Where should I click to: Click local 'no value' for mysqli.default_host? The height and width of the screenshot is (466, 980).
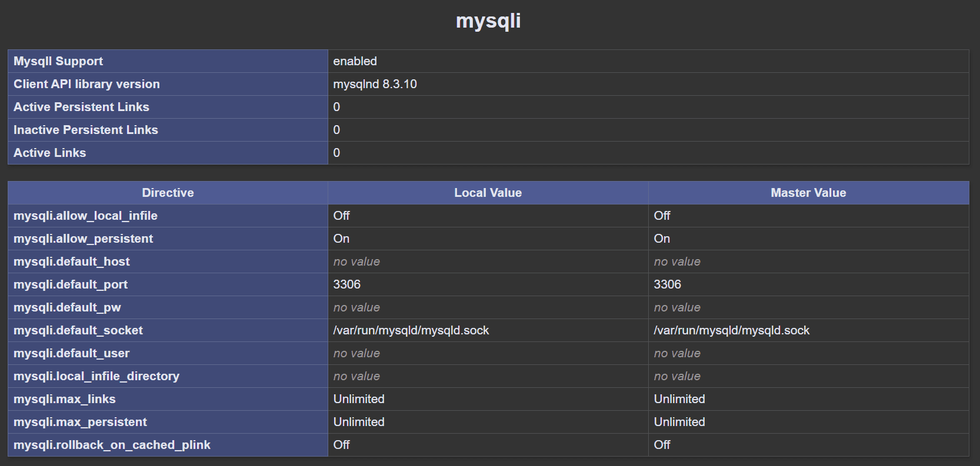click(x=356, y=262)
